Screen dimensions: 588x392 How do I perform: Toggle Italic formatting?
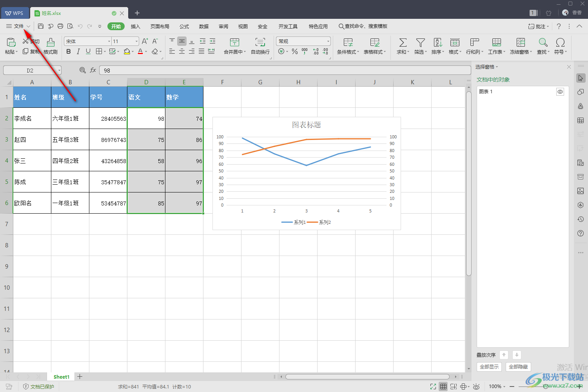[x=78, y=51]
